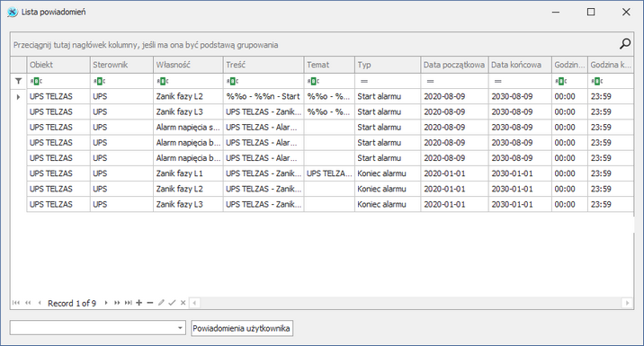Go to first record in navigator

[x=16, y=303]
